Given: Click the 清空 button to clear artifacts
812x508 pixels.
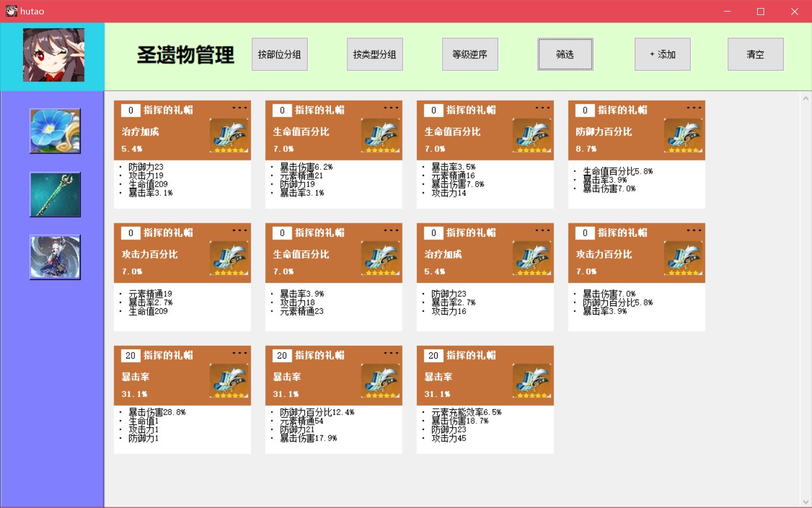Looking at the screenshot, I should click(x=755, y=54).
